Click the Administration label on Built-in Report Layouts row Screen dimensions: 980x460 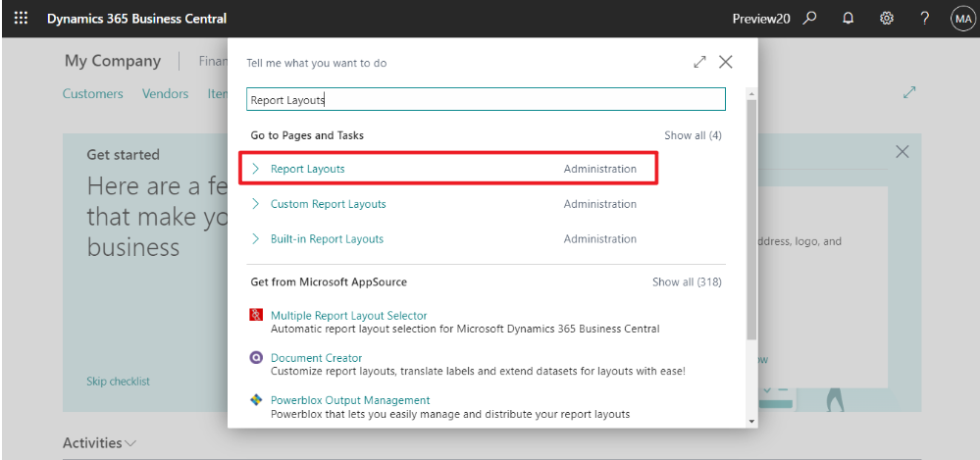click(x=600, y=238)
